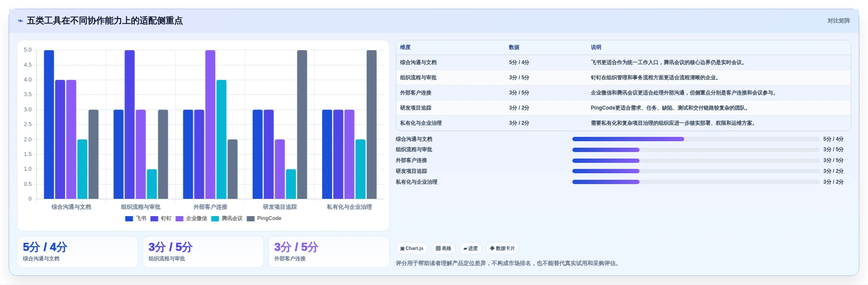Viewport: 868px width, 285px height.
Task: Click the PingCode bar in the 私有化与企业治理 group
Action: click(x=372, y=125)
